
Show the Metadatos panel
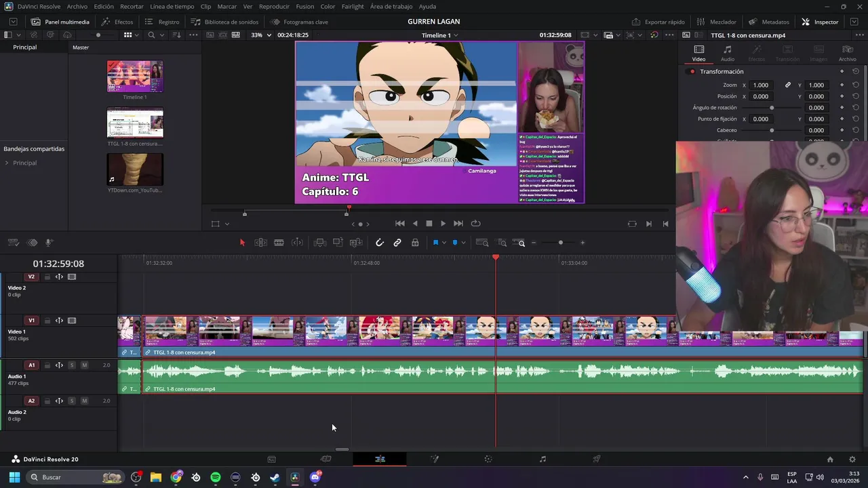[769, 22]
